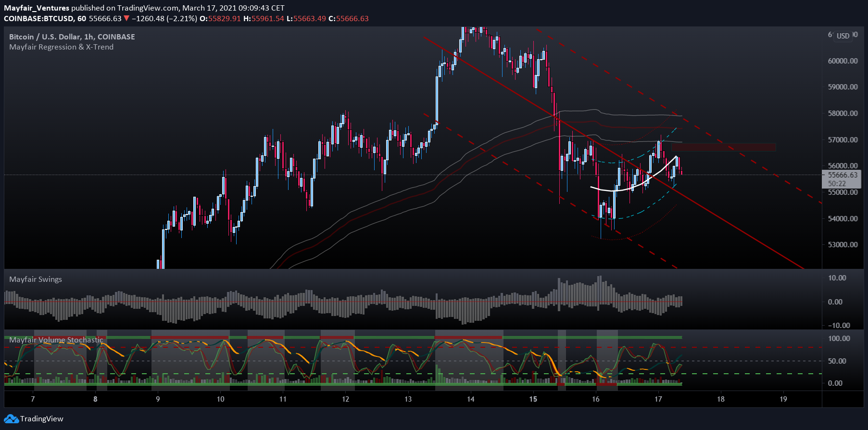Click date 8 on the time axis
This screenshot has height=430, width=868.
(x=95, y=399)
